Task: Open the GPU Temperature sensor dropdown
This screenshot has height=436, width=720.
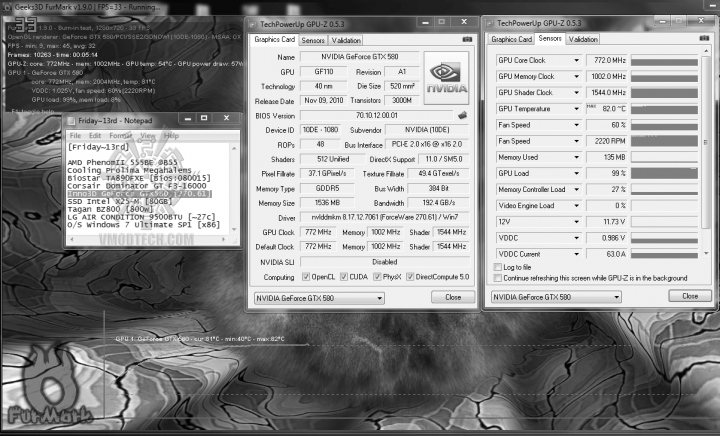Action: (576, 109)
